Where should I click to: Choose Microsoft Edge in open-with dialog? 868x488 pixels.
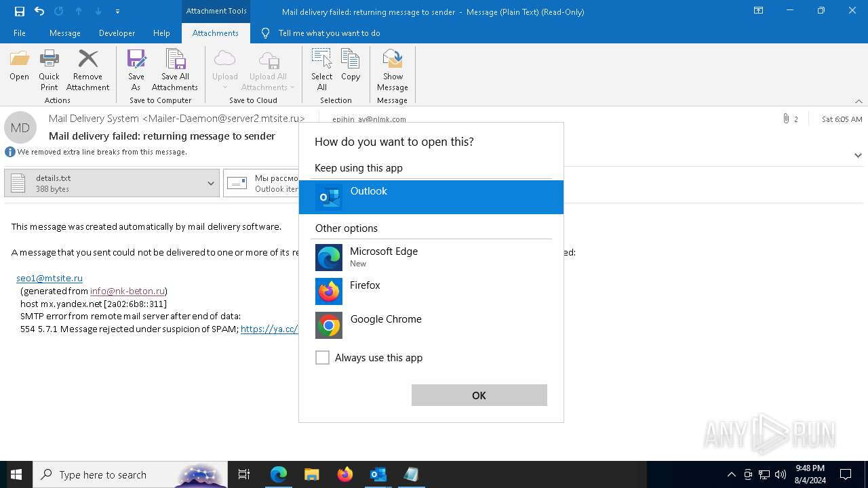(431, 257)
